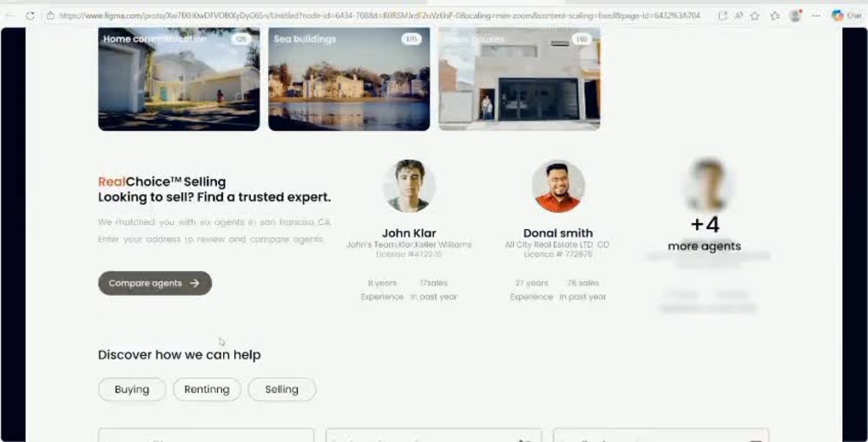The image size is (868, 442).
Task: Click the +4 more agents link
Action: click(x=705, y=234)
